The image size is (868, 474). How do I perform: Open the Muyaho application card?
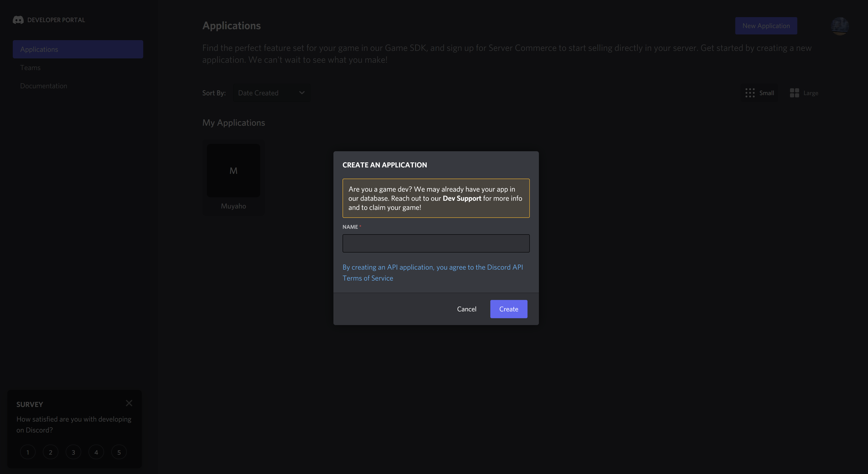click(x=234, y=177)
